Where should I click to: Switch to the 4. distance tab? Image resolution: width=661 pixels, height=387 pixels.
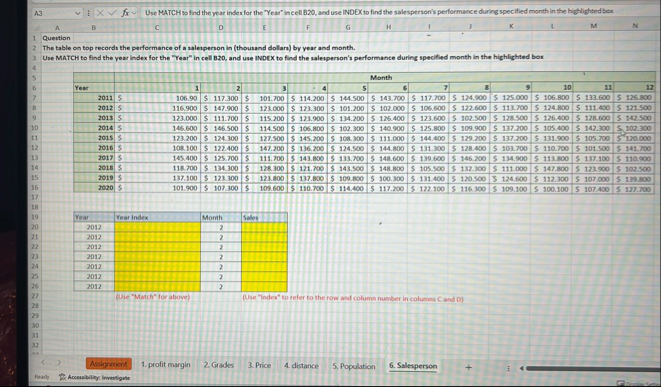[x=301, y=366]
